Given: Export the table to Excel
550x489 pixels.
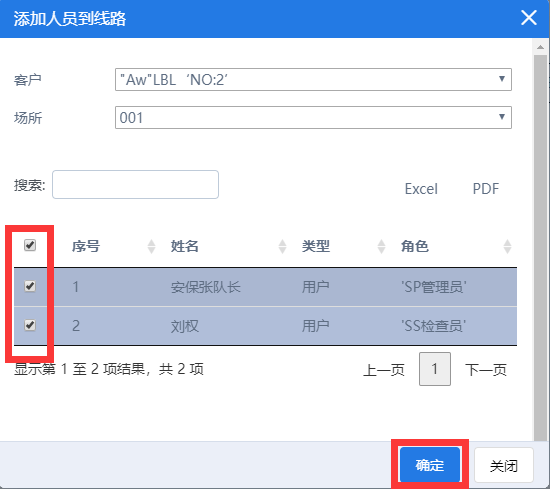Looking at the screenshot, I should (421, 189).
